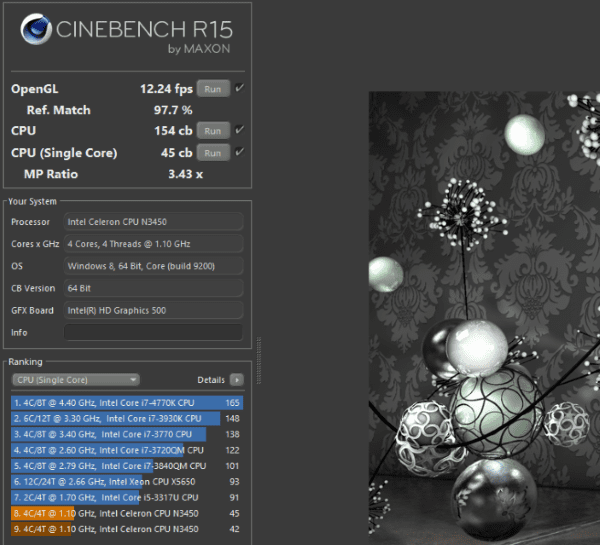Click the Details arrow button
This screenshot has width=600, height=545.
[236, 380]
